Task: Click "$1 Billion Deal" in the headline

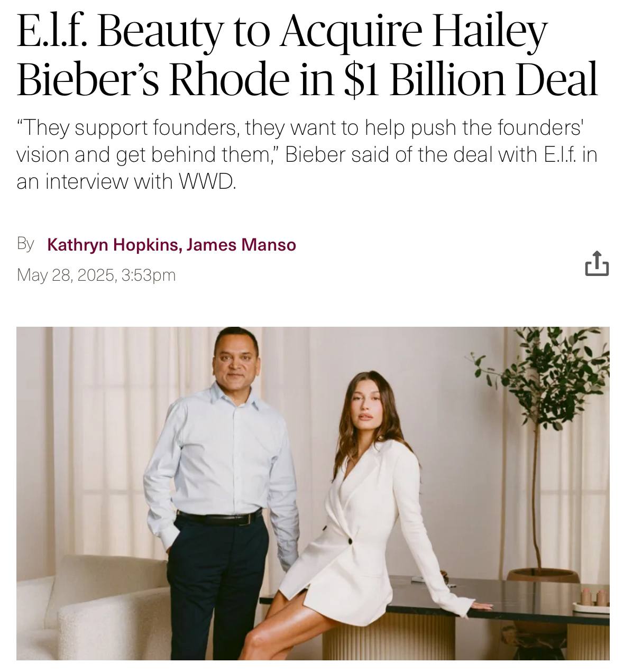Action: (471, 79)
